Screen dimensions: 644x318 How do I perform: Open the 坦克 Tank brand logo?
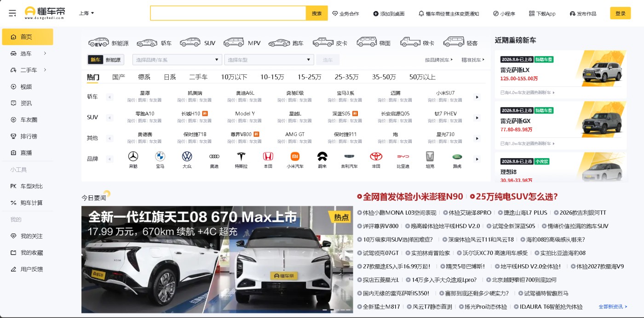point(430,156)
